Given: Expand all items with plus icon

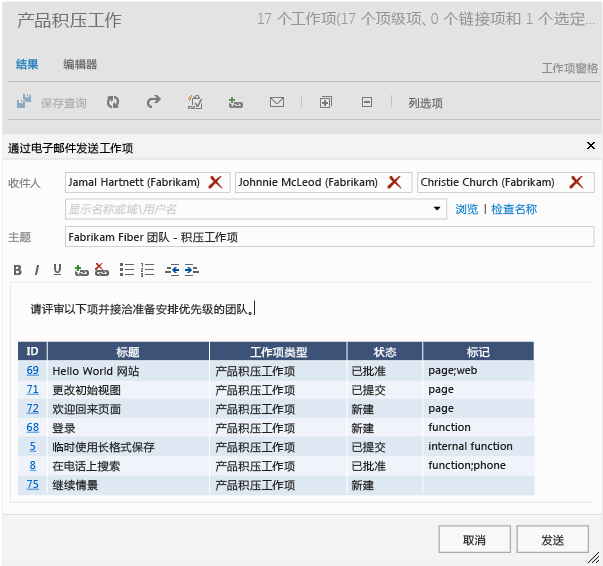Looking at the screenshot, I should click(326, 102).
